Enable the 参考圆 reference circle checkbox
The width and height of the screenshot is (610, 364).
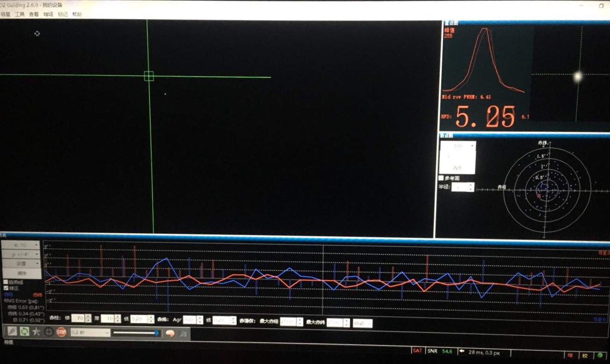[x=441, y=178]
